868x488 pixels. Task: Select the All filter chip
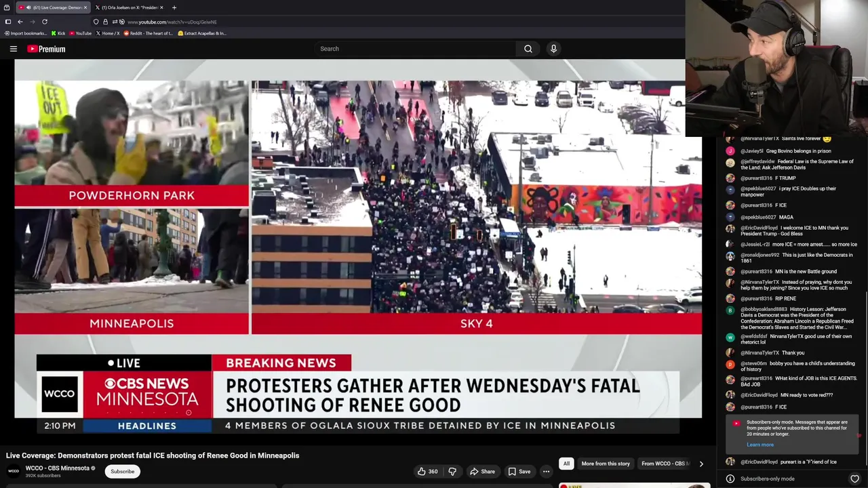tap(566, 464)
